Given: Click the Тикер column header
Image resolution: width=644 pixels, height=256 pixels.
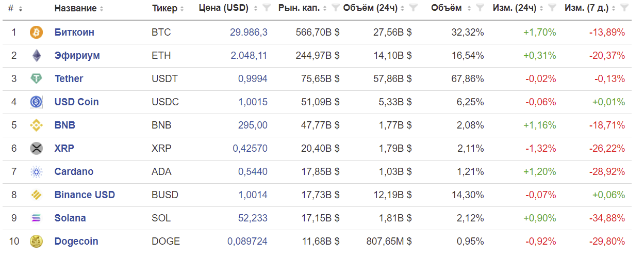Looking at the screenshot, I should pos(164,9).
